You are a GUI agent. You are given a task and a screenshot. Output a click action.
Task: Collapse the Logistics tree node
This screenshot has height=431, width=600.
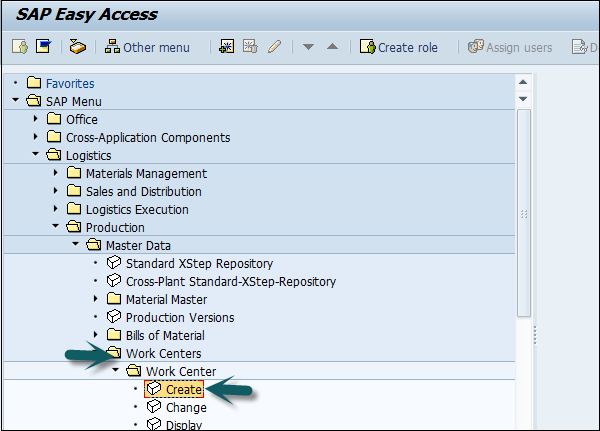pyautogui.click(x=37, y=155)
